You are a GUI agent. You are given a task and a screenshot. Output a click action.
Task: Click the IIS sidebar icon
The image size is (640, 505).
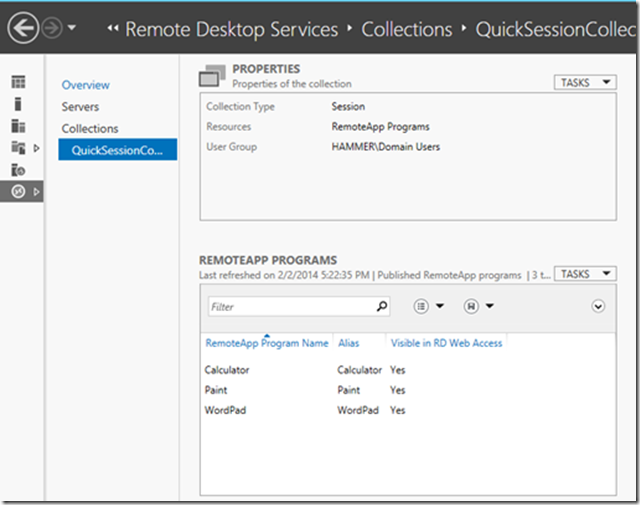pos(18,170)
